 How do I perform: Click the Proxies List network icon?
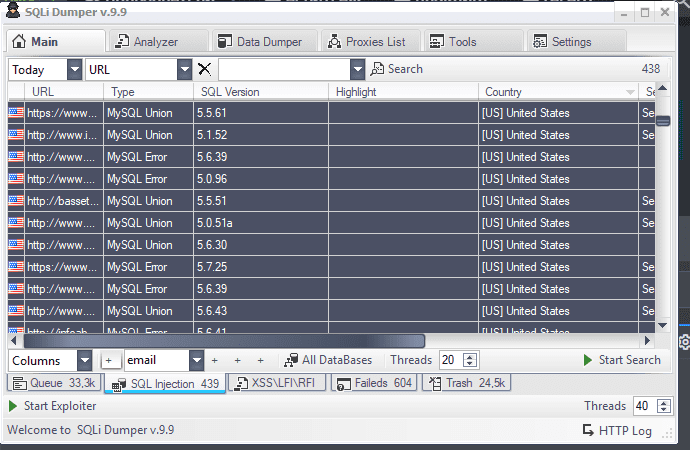(334, 41)
